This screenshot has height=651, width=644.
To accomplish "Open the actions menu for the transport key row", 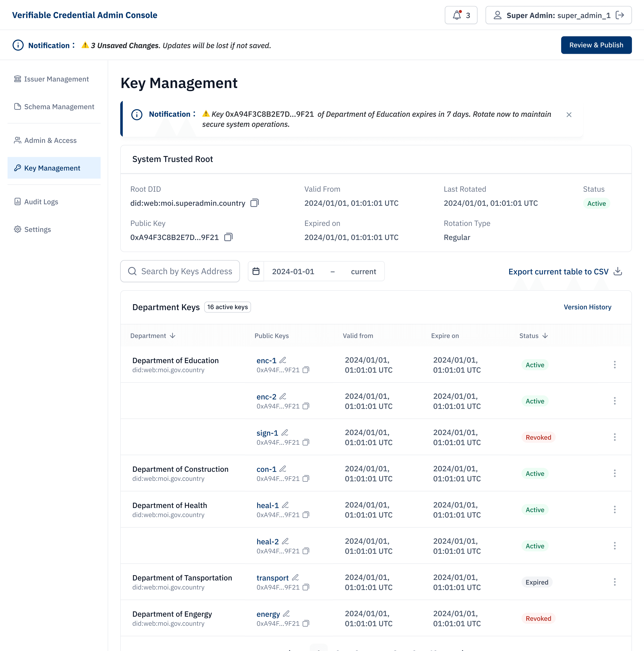I will [614, 582].
